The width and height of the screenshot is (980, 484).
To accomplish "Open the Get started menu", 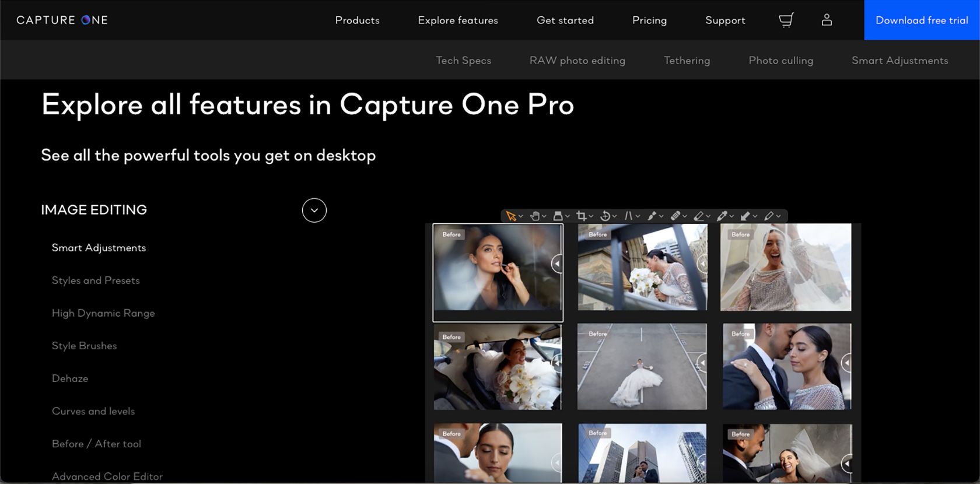I will pos(565,20).
